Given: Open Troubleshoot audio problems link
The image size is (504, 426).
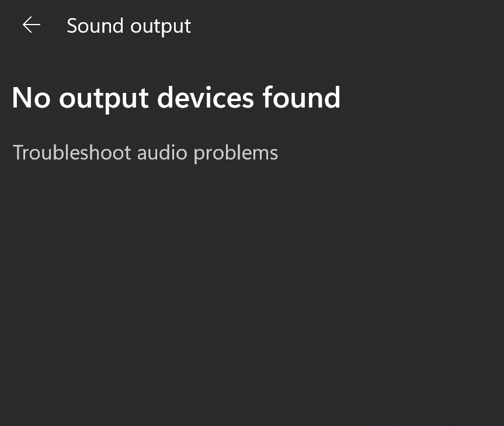Looking at the screenshot, I should [145, 153].
